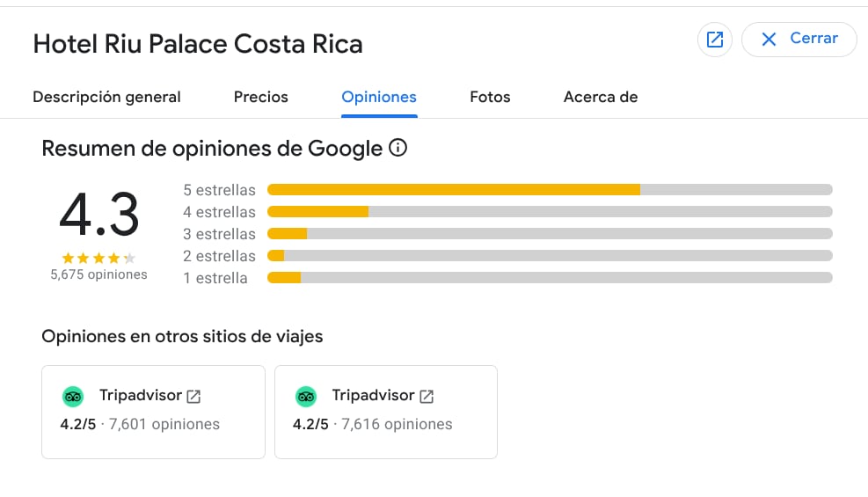Open the Precios tab
This screenshot has height=497, width=868.
261,97
